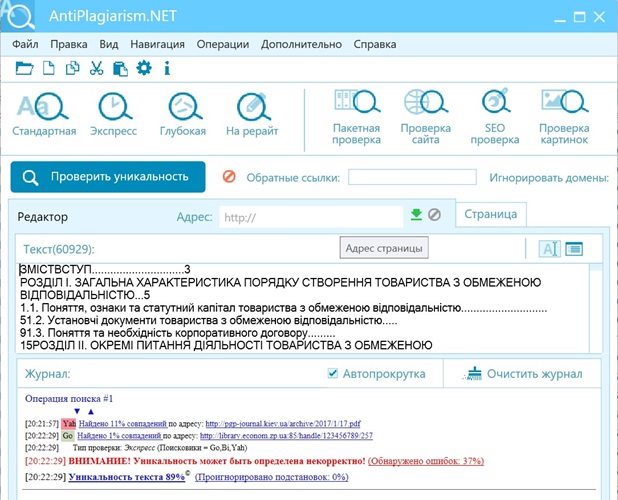
Task: Select the Редактор tab
Action: [43, 217]
